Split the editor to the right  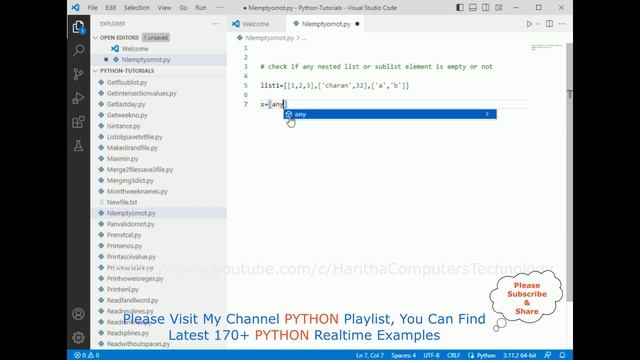[x=549, y=24]
